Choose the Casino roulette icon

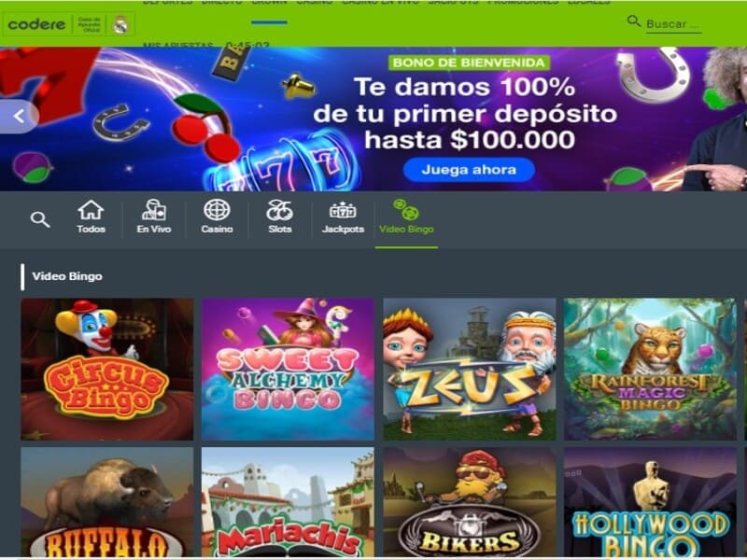coord(217,210)
